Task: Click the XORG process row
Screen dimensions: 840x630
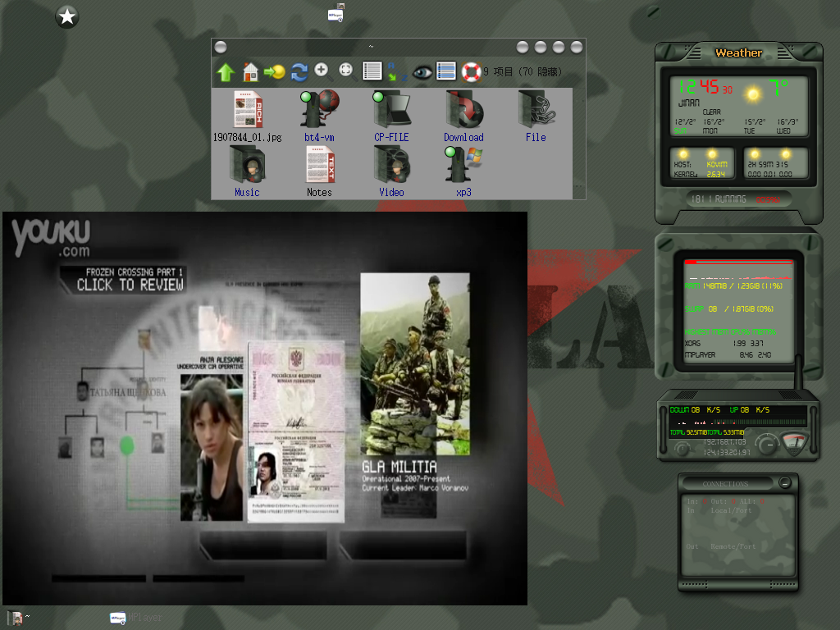Action: click(x=724, y=344)
